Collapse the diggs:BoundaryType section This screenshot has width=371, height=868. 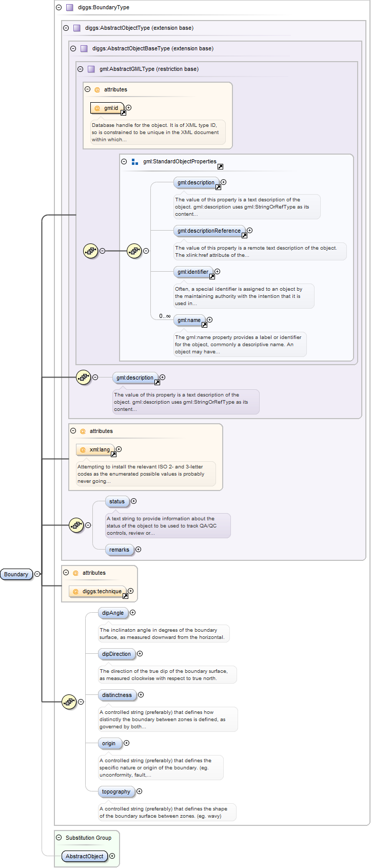[58, 8]
